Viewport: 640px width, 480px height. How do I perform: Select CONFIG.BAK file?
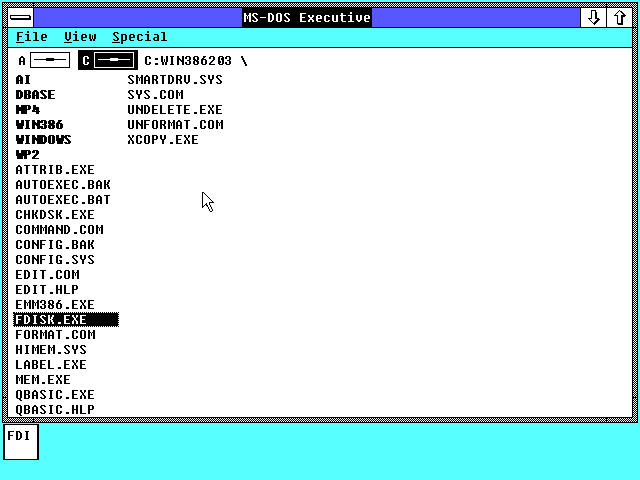[55, 244]
